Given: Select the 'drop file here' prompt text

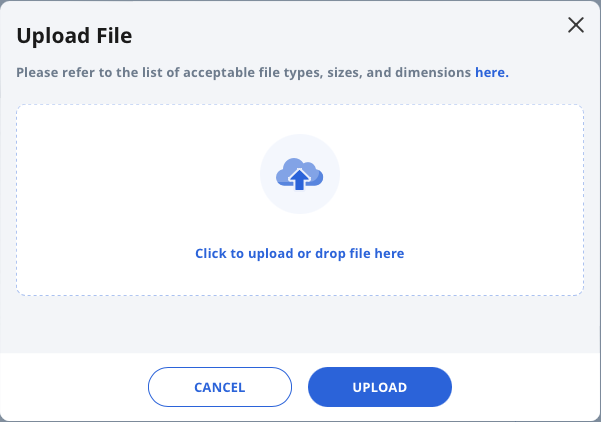Looking at the screenshot, I should 360,253.
